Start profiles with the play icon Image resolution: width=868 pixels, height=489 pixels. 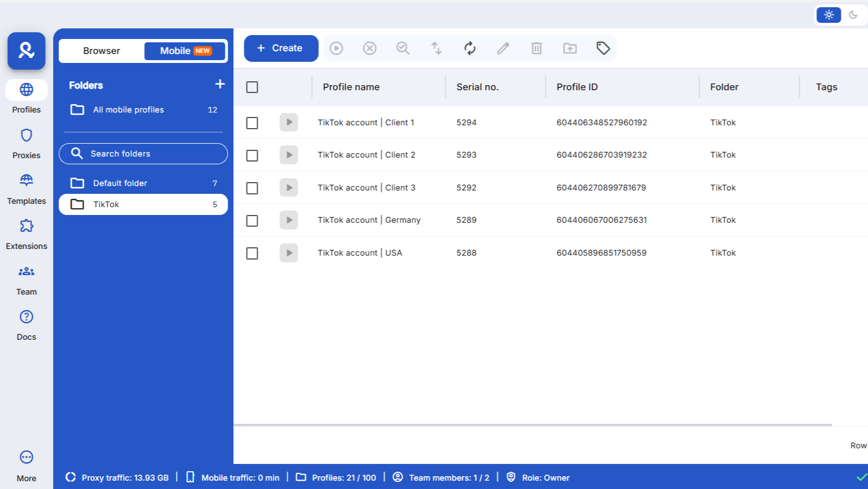(x=336, y=48)
